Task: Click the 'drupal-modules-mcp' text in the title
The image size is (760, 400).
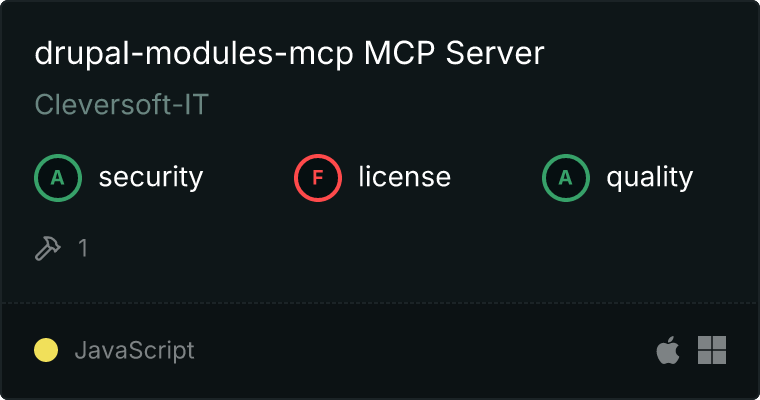Action: point(194,53)
